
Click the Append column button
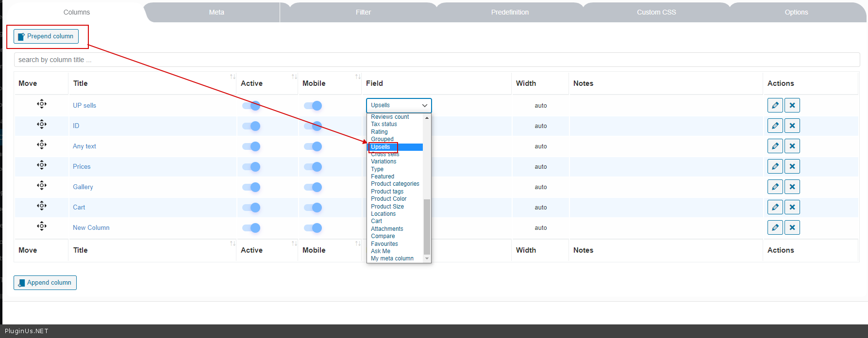[45, 283]
